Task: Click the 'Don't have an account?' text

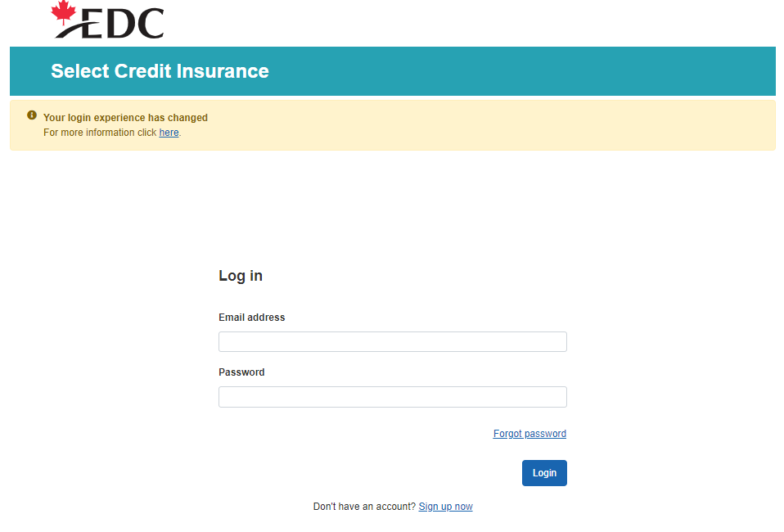Action: [364, 507]
